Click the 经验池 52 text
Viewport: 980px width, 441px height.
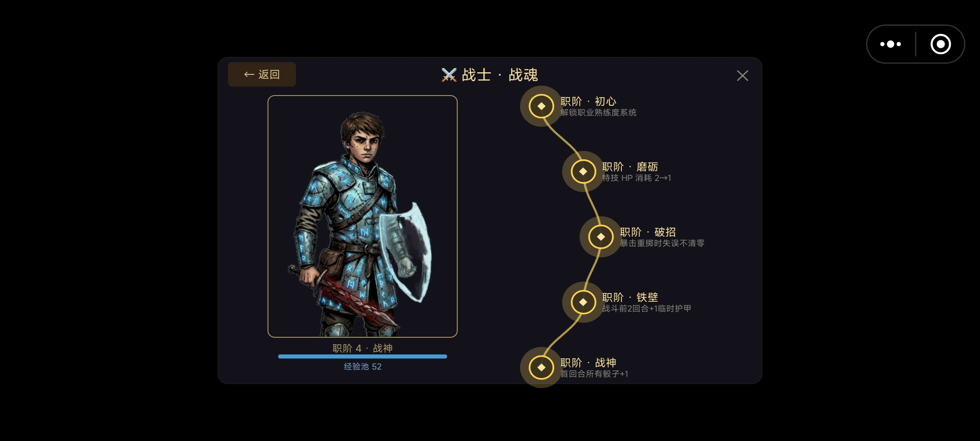point(363,367)
